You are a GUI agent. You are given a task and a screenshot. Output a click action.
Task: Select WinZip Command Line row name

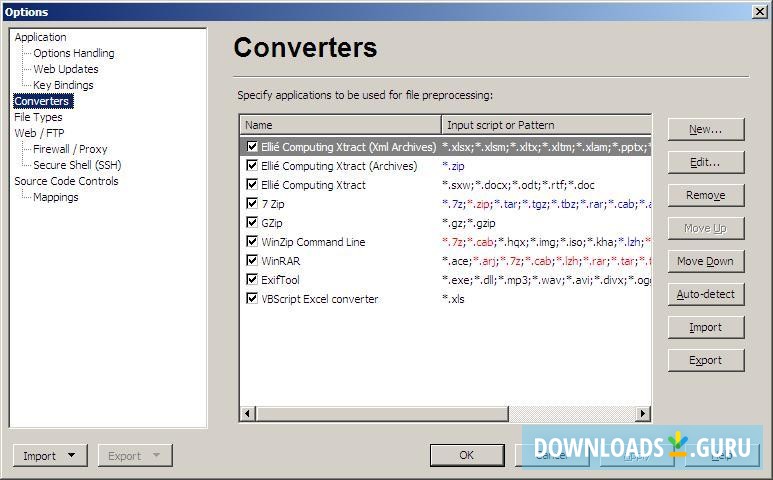pos(313,242)
